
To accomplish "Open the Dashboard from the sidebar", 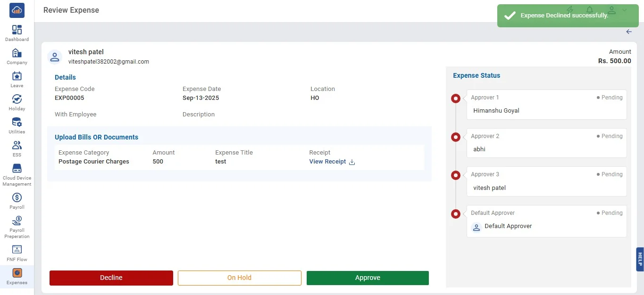I will (x=17, y=30).
